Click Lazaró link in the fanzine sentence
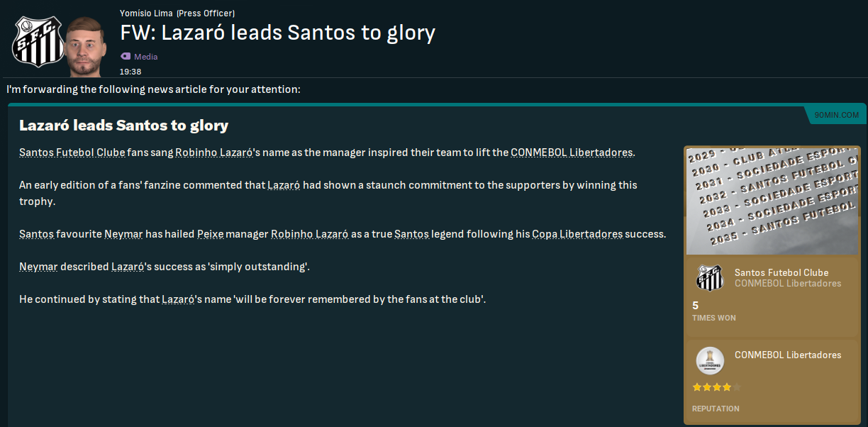This screenshot has height=427, width=868. pos(284,185)
